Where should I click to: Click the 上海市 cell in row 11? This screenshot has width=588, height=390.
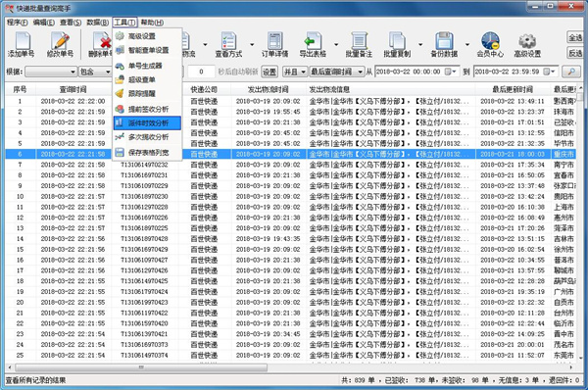563,207
